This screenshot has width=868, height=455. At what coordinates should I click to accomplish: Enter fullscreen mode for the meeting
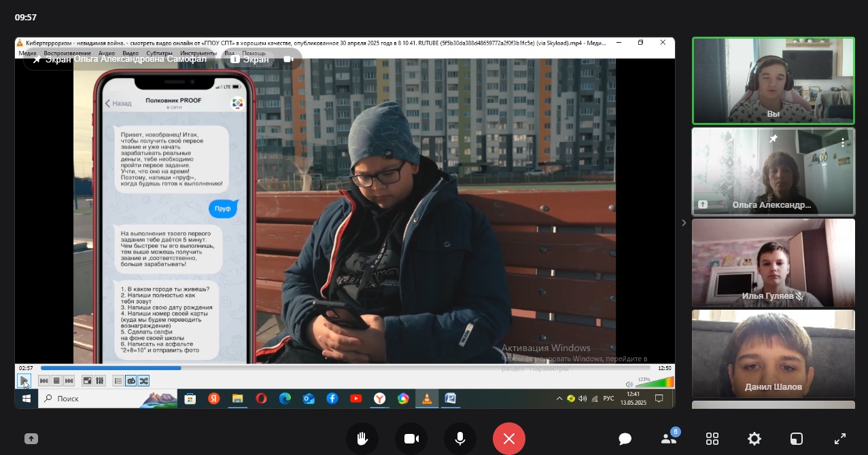click(840, 439)
